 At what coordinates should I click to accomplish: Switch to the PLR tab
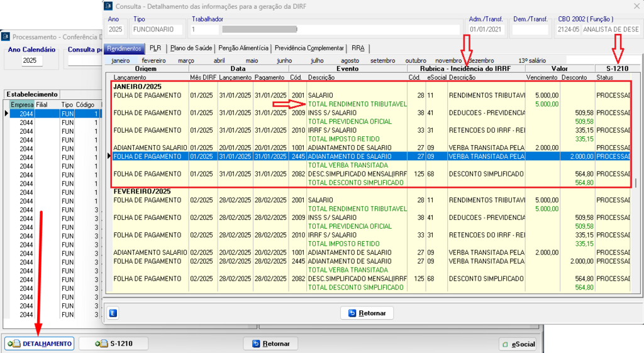point(155,48)
